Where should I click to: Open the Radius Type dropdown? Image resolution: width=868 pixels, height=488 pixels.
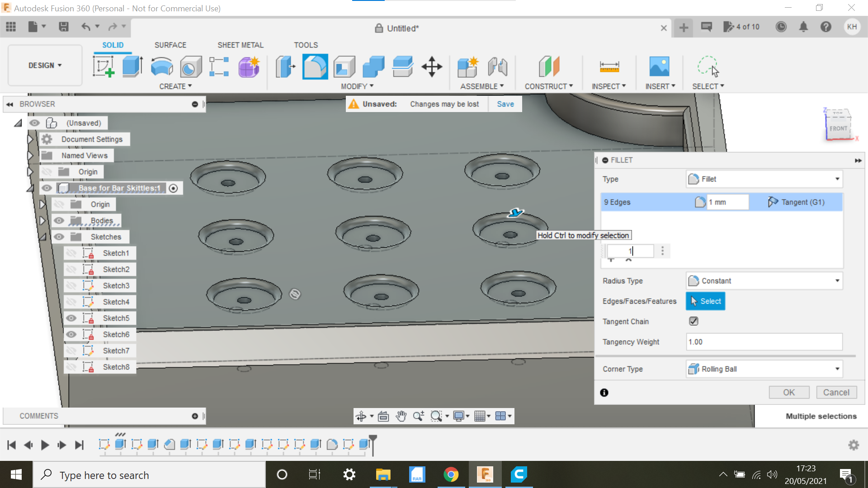point(763,281)
